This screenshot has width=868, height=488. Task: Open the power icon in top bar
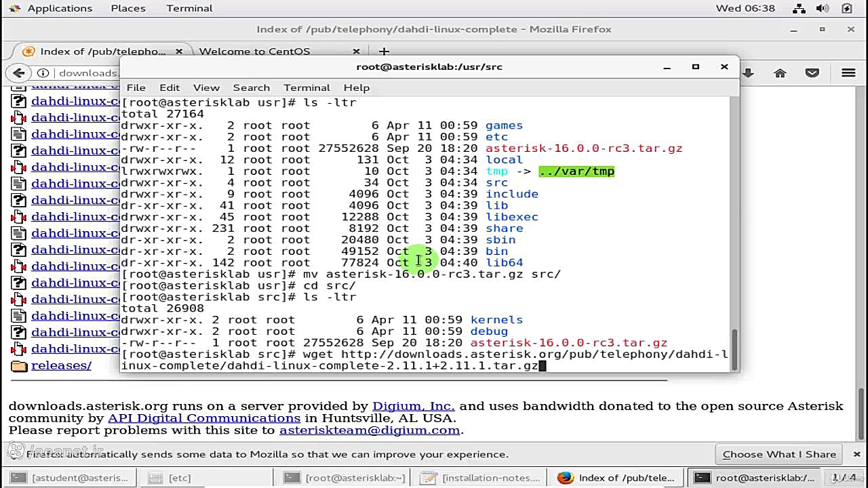click(x=847, y=8)
